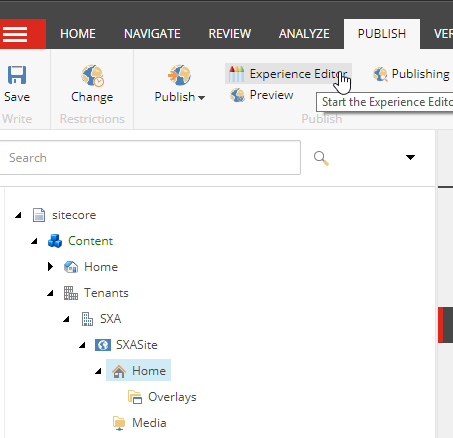
Task: Click the SXASite globe icon
Action: [x=103, y=345]
